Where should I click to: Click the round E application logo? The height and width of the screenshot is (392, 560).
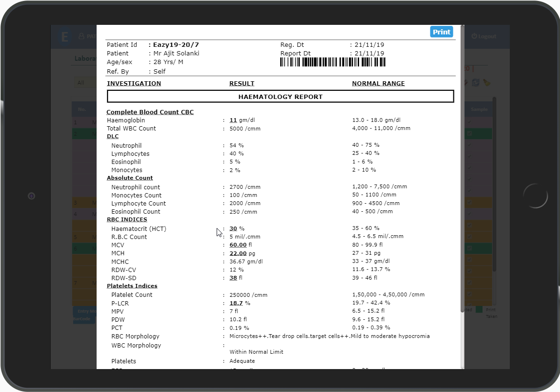(65, 36)
